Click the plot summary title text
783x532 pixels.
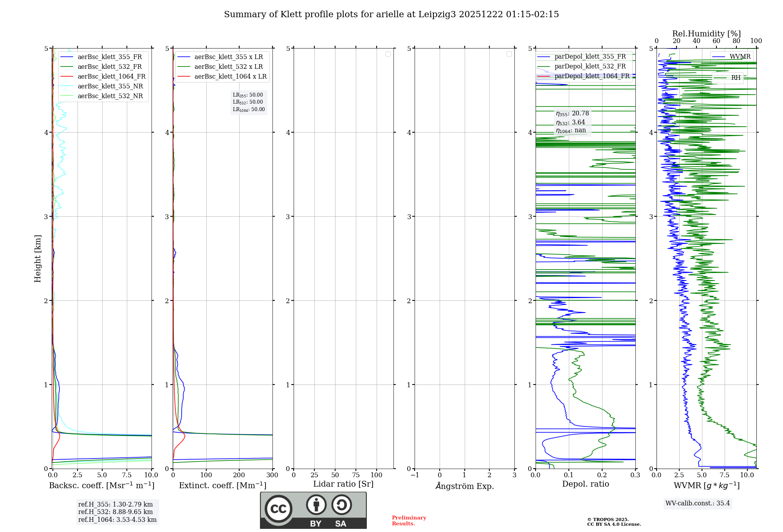(391, 14)
